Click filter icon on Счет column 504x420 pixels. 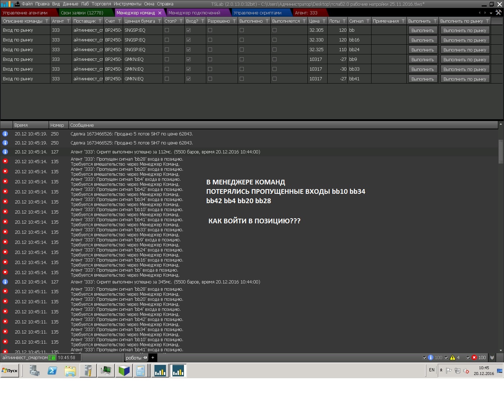point(120,21)
